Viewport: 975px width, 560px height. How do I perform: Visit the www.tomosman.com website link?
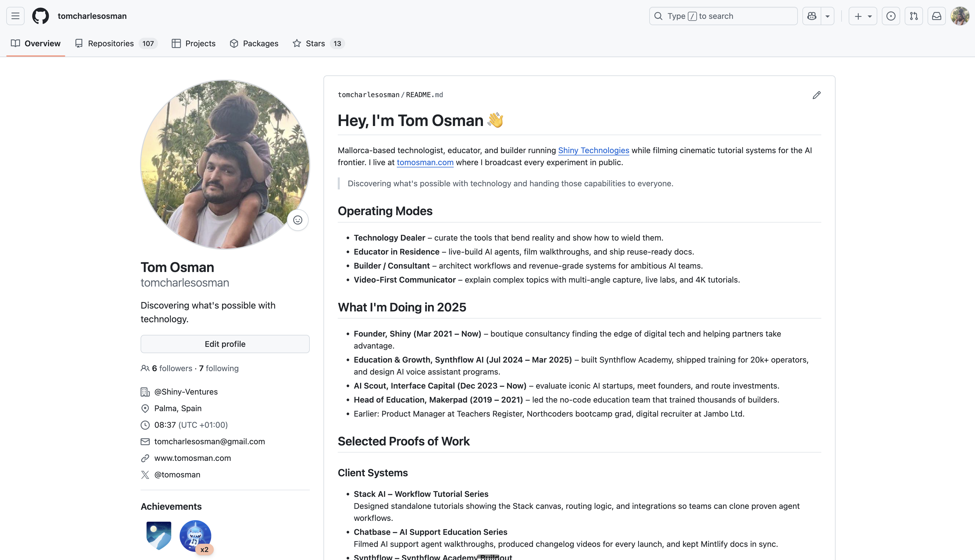point(192,458)
